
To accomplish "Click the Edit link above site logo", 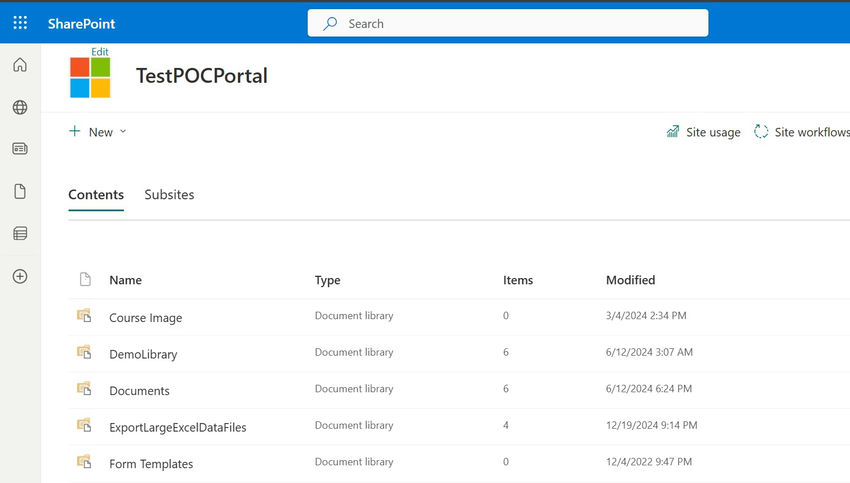I will pyautogui.click(x=100, y=51).
